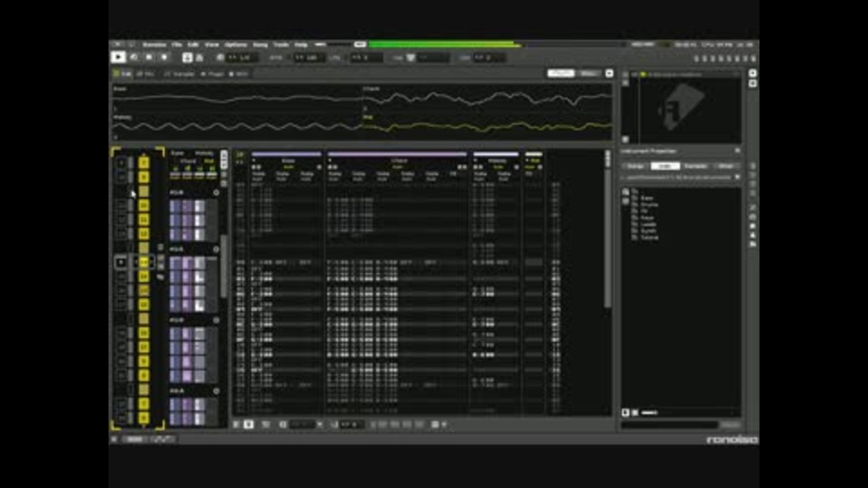Screen dimensions: 868x488
Task: Select the second scope view button
Action: (589, 73)
